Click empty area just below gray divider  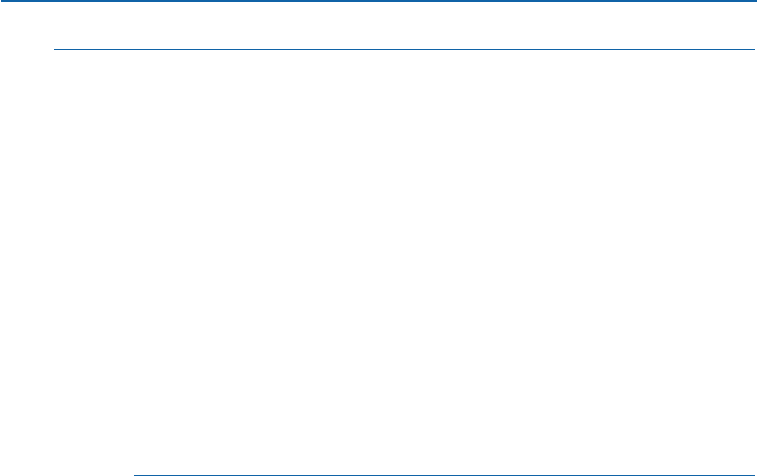click(x=400, y=65)
